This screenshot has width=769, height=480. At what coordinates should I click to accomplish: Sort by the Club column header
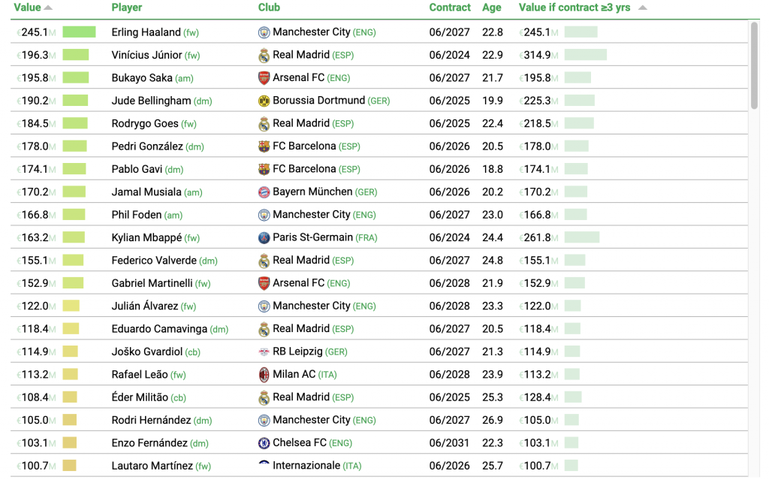pyautogui.click(x=269, y=7)
